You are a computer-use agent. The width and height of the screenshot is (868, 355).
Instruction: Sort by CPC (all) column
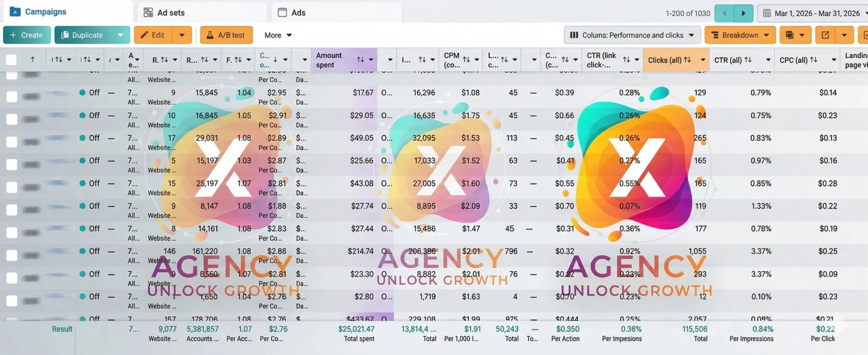(x=814, y=60)
